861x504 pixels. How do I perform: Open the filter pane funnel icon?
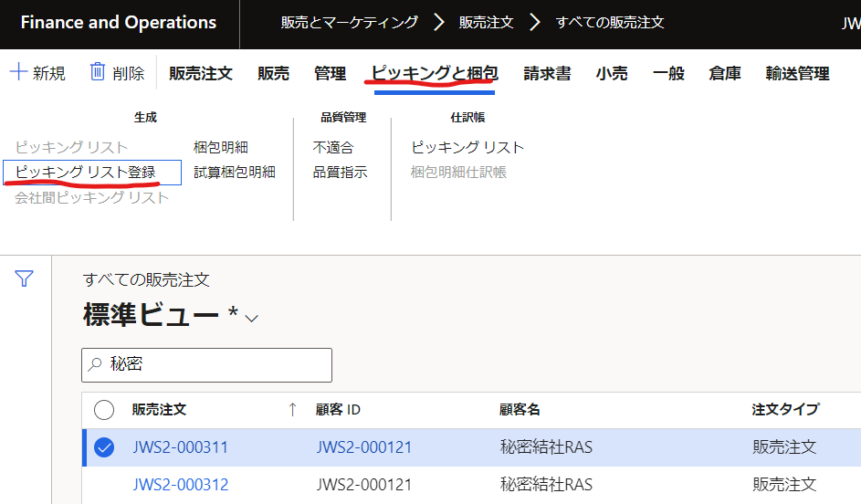tap(24, 278)
